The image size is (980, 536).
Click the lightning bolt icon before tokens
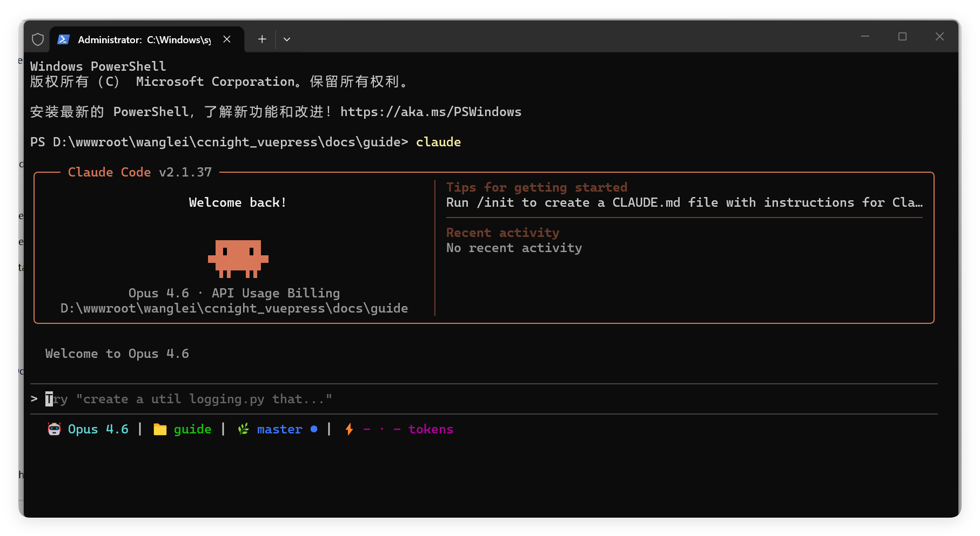pos(350,429)
